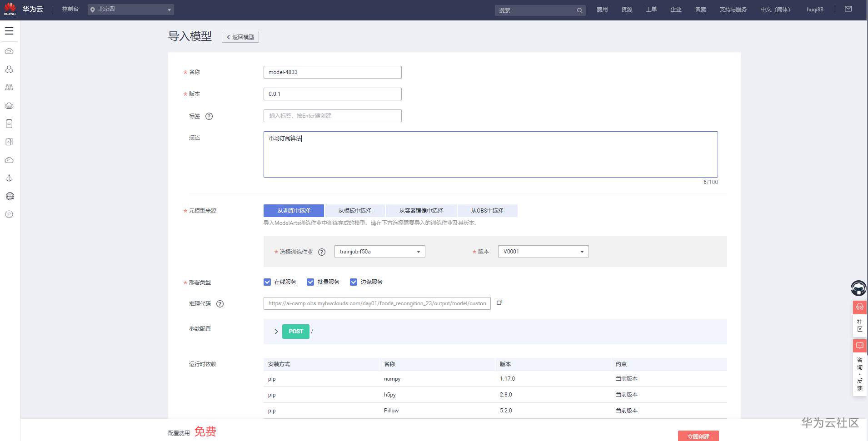Click the help icon beside 选择训练作业
This screenshot has height=441, width=868.
point(322,252)
